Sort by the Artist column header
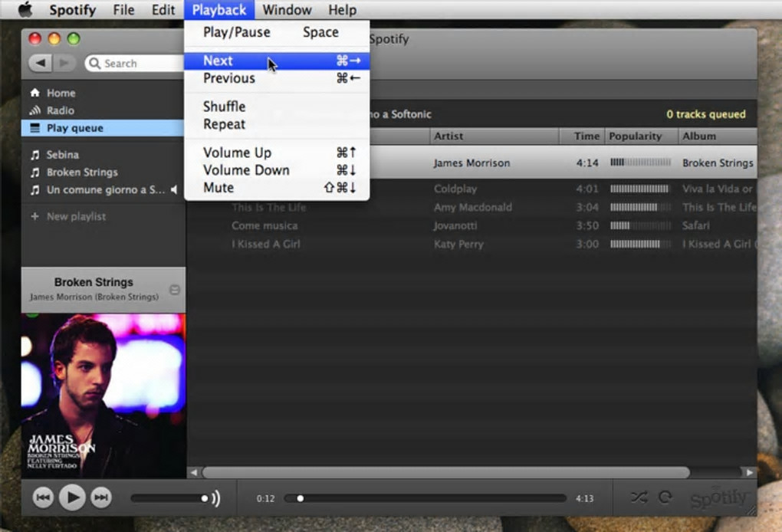Viewport: 782px width, 532px height. point(494,136)
